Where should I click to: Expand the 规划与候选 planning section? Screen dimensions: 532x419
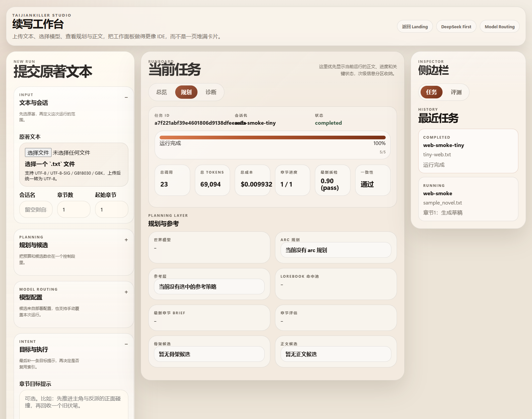126,239
